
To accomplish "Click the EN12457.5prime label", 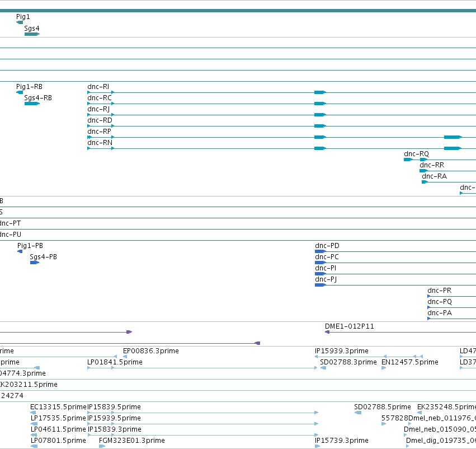I will 410,362.
